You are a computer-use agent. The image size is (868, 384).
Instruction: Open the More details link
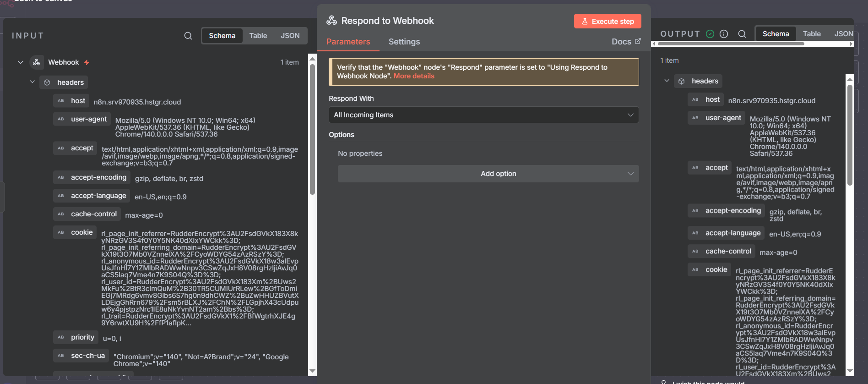click(x=414, y=76)
